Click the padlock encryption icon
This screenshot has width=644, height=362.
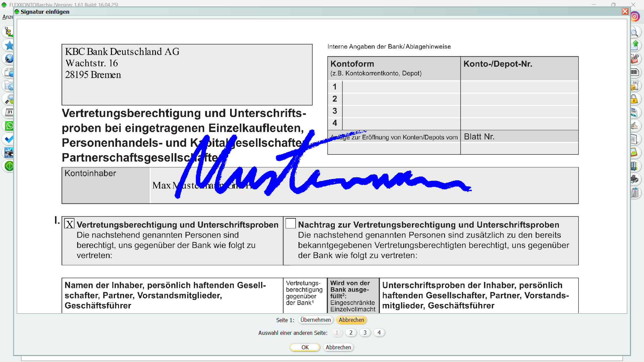coord(634,99)
